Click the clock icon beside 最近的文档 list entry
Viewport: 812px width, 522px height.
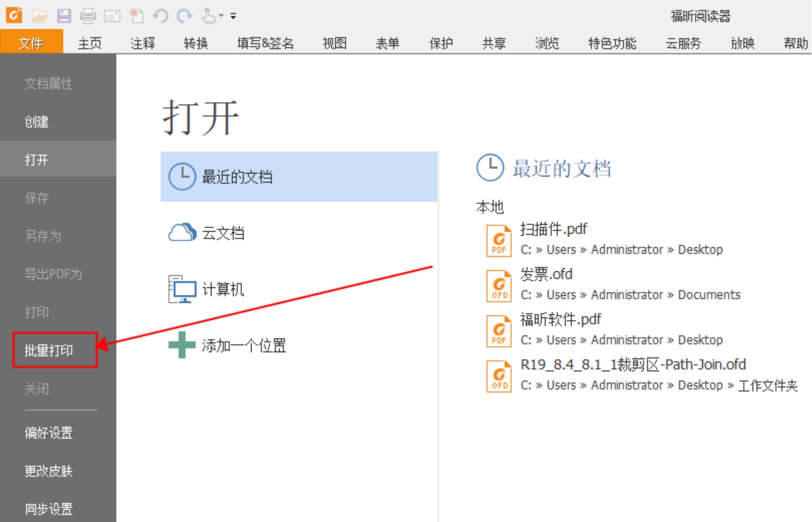(182, 177)
